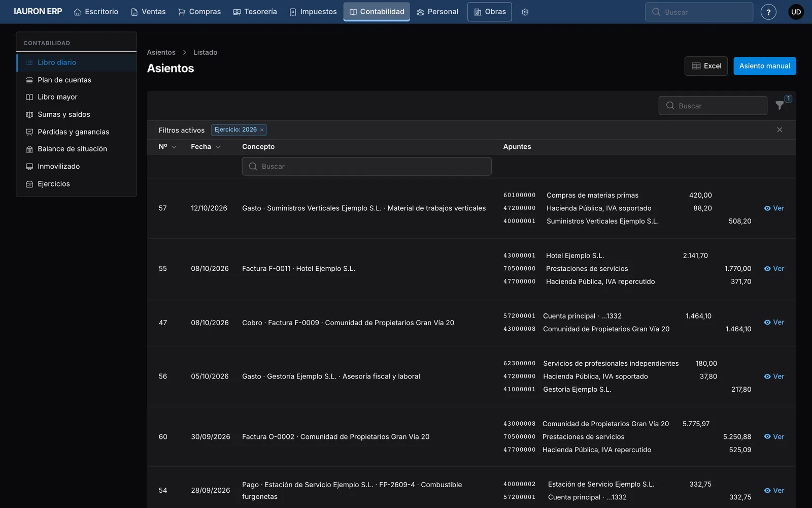Viewport: 812px width, 508px height.
Task: Export the listing with Excel button
Action: tap(706, 66)
